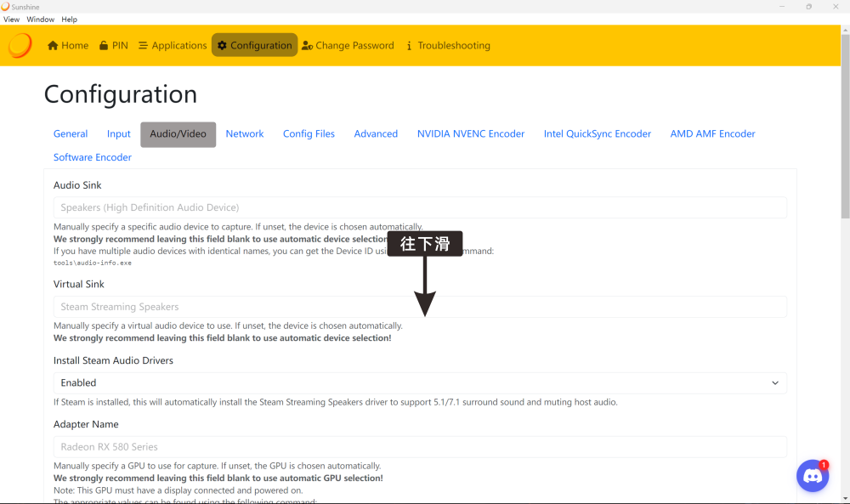Click the Audio Sink label

tap(77, 185)
